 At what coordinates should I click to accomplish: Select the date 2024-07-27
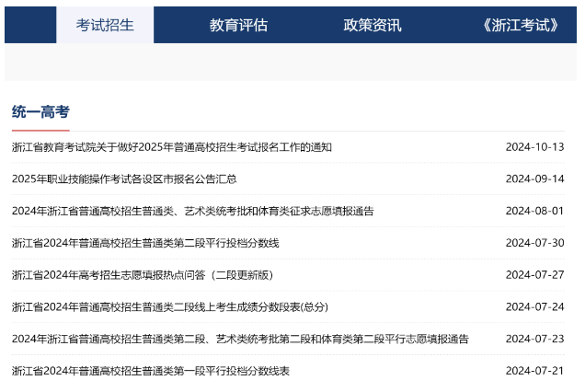534,275
